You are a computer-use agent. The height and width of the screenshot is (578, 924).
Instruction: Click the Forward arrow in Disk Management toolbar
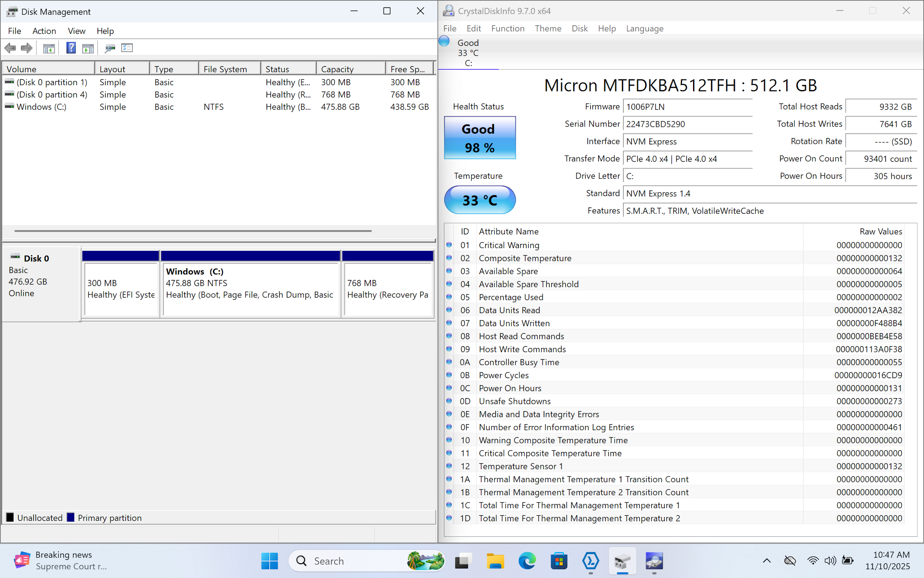click(x=26, y=48)
